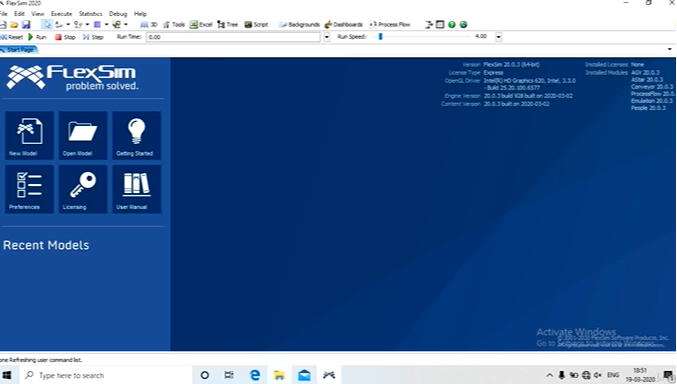Open Process Flow from the toolbar
677x384 pixels.
[390, 25]
